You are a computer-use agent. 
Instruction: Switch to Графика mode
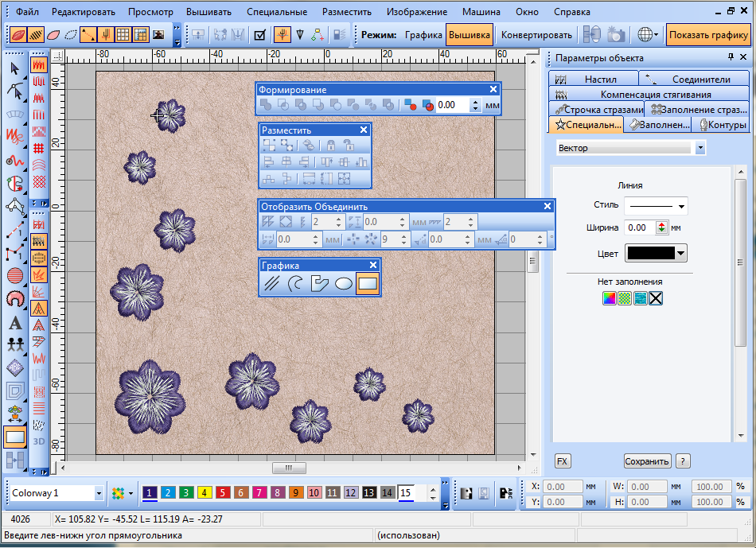tap(423, 35)
